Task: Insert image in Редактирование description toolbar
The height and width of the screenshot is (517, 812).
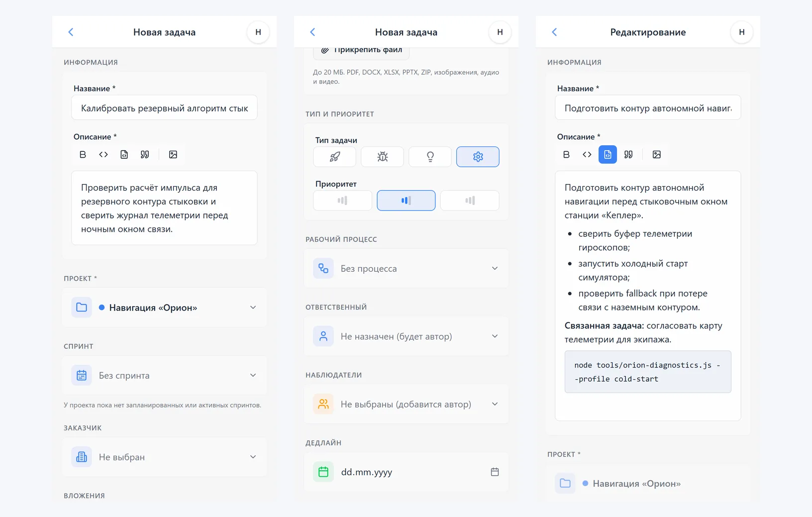Action: [657, 154]
